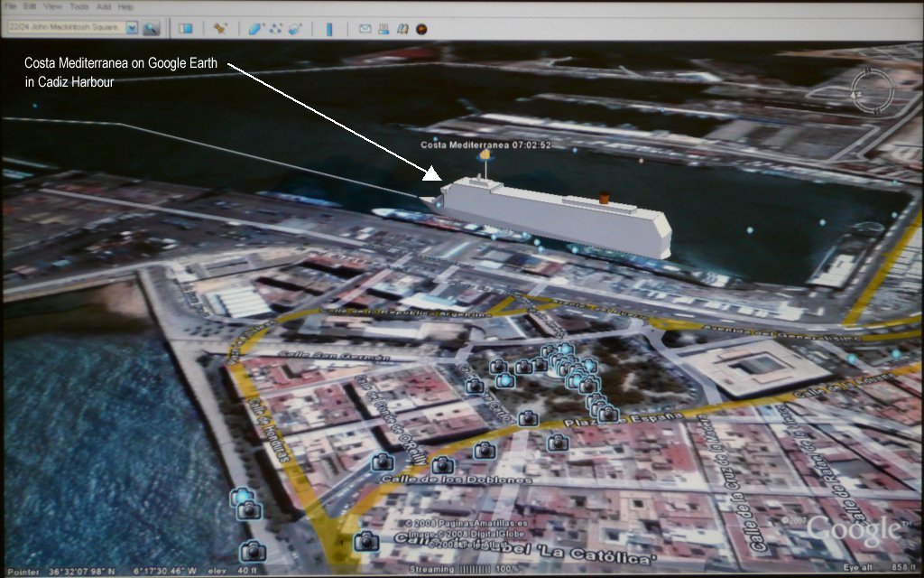Click the Costa Mediterranea placemark icon above ship

(x=485, y=155)
